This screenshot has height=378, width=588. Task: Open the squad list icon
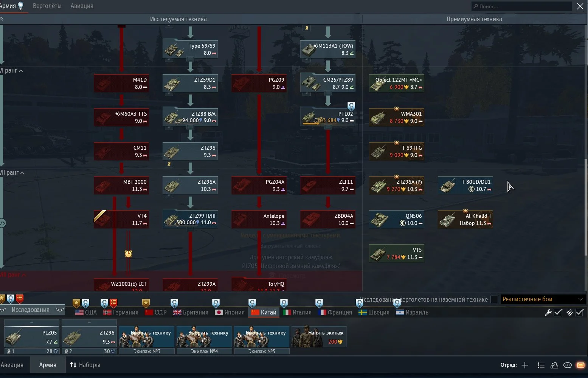pos(541,365)
